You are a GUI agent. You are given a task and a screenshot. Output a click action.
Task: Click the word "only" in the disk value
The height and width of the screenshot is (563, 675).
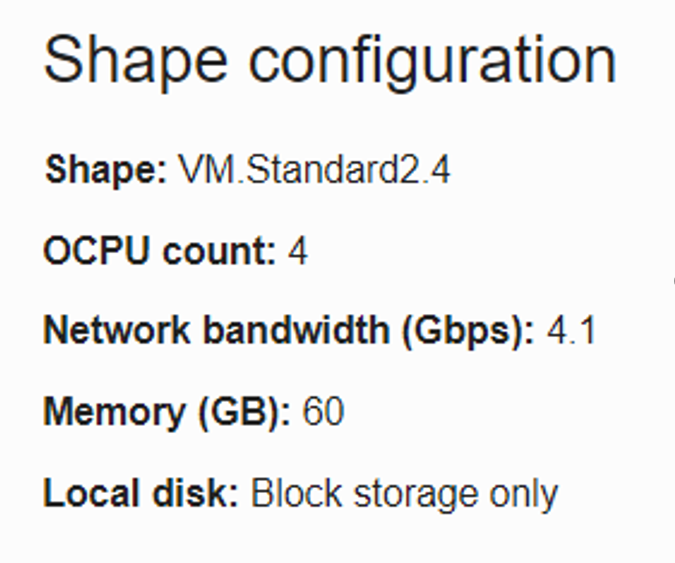522,492
